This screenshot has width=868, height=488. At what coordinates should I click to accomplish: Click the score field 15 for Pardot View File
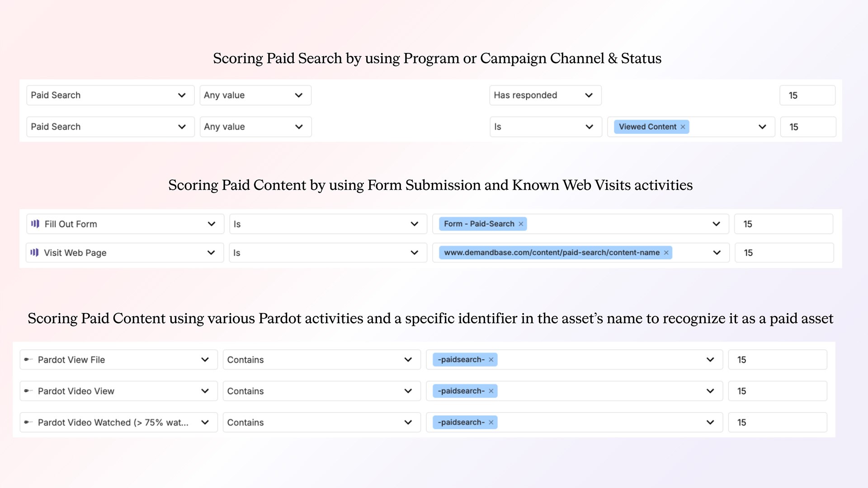(778, 360)
